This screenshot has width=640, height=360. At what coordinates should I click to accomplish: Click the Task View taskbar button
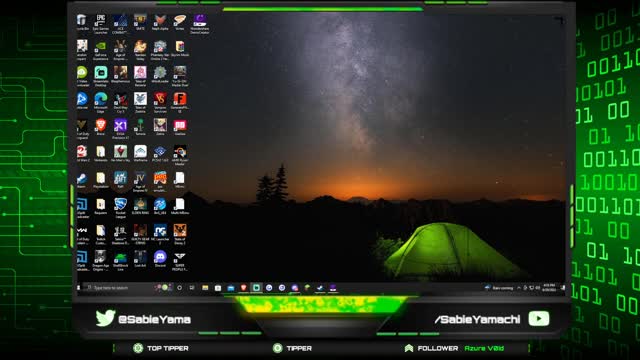click(x=192, y=288)
